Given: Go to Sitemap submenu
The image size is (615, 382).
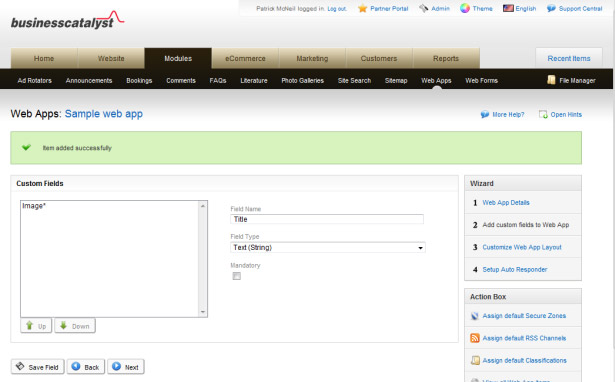Looking at the screenshot, I should point(396,80).
